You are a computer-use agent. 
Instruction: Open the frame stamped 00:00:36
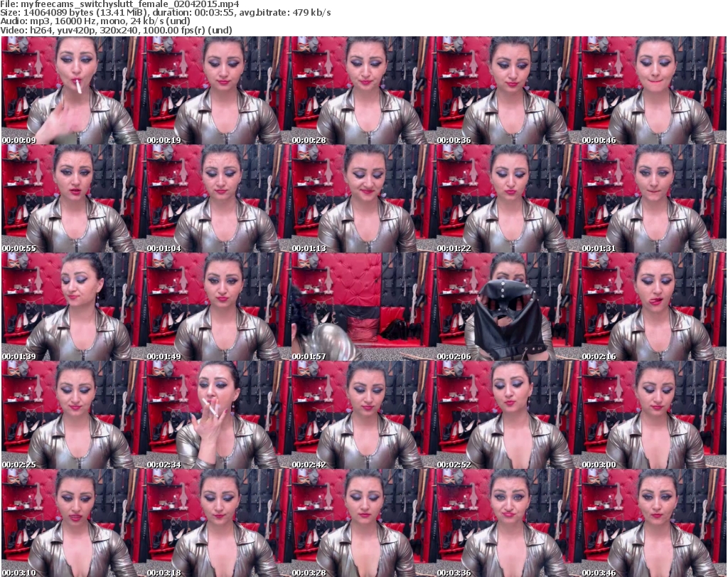point(508,90)
